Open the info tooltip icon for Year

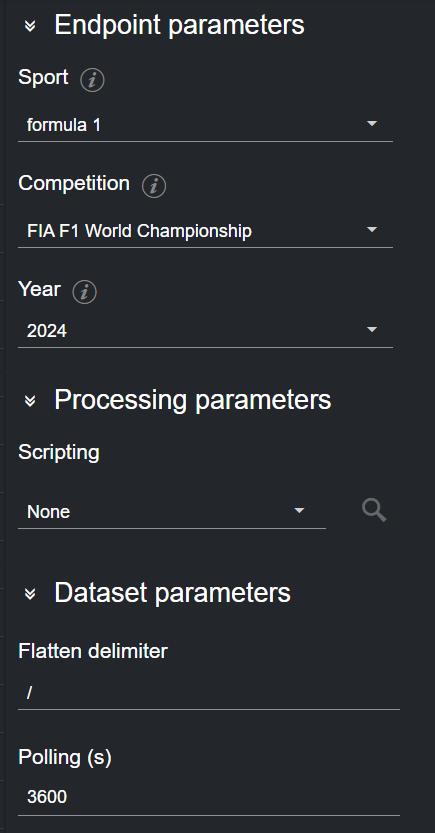point(84,292)
